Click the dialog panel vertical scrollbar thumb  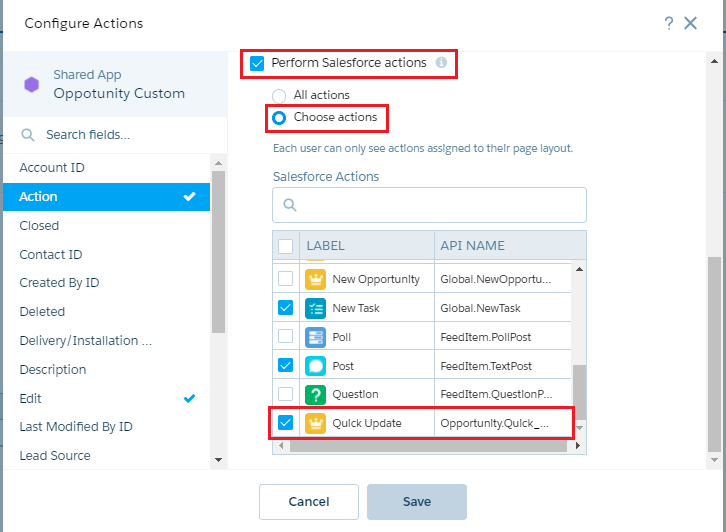point(714,354)
